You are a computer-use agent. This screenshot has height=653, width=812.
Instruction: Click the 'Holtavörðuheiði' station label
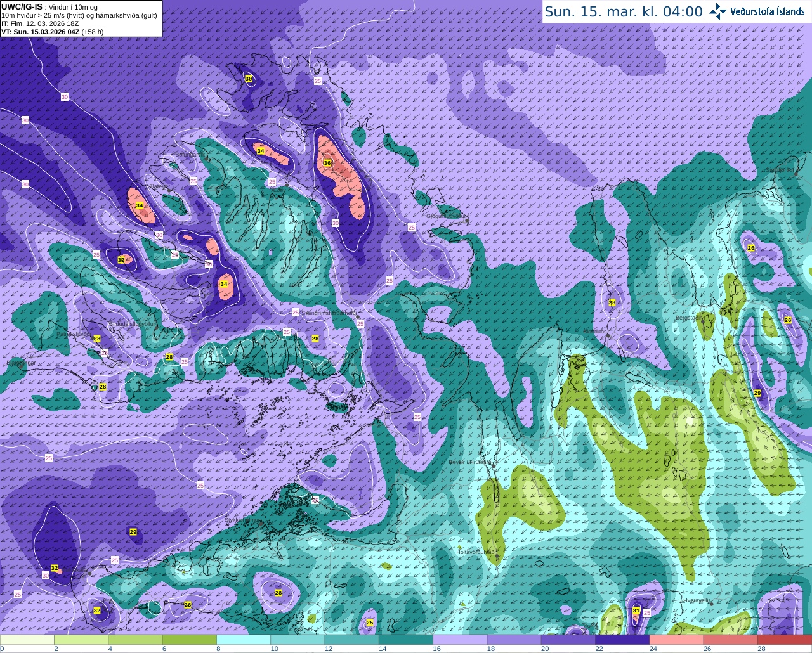[476, 552]
